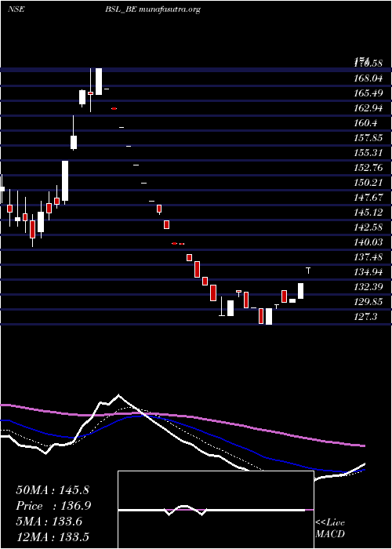The width and height of the screenshot is (392, 549).
Task: Click the 150.21 price axis label
Action: pyautogui.click(x=368, y=183)
